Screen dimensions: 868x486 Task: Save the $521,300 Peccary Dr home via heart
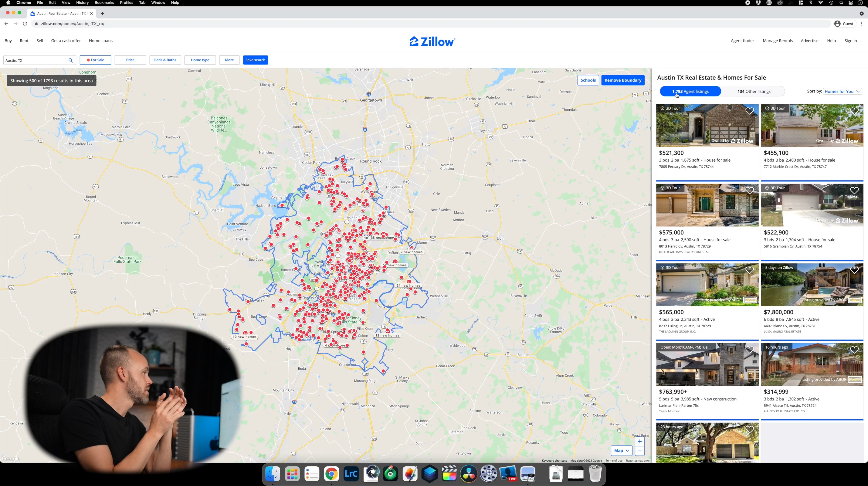749,111
